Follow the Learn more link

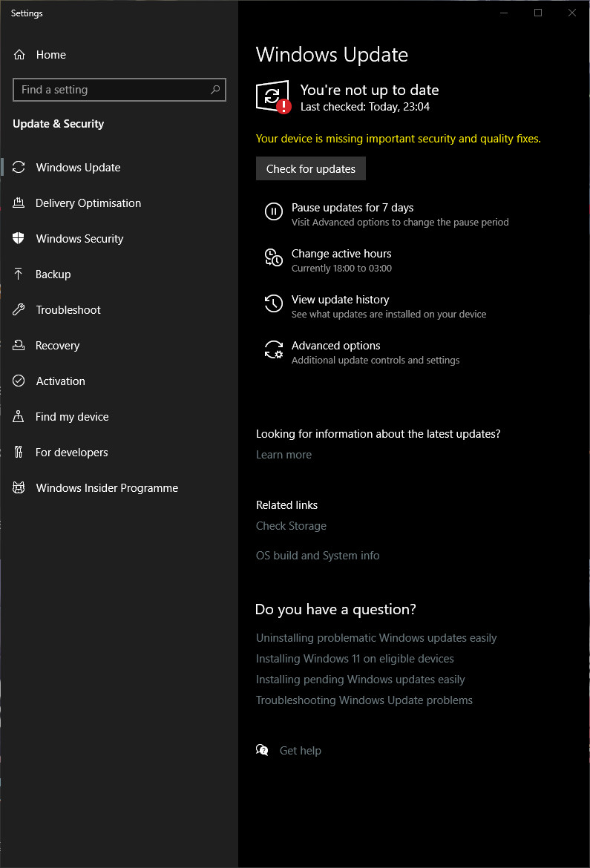pyautogui.click(x=283, y=455)
